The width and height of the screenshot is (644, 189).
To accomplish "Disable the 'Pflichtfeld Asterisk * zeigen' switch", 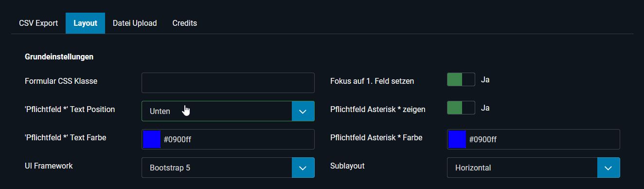I will [x=461, y=108].
